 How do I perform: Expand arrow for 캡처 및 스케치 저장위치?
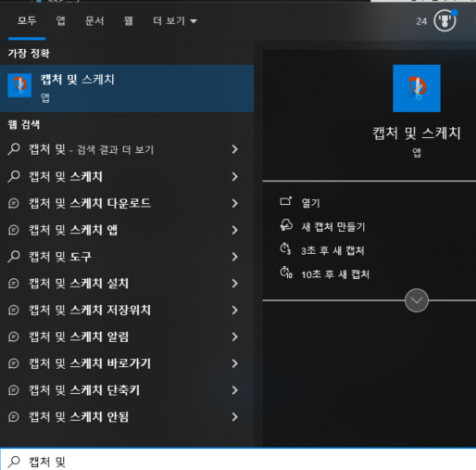click(x=235, y=310)
